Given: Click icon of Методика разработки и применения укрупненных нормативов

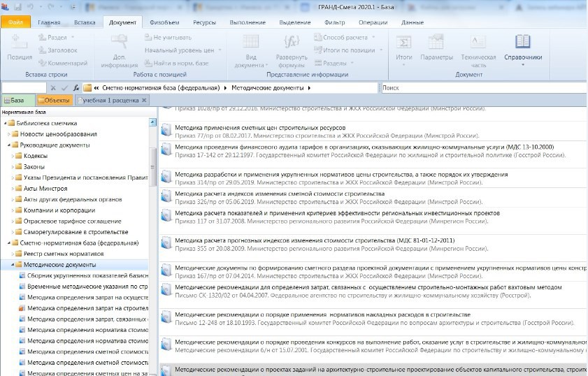Looking at the screenshot, I should pos(166,178).
